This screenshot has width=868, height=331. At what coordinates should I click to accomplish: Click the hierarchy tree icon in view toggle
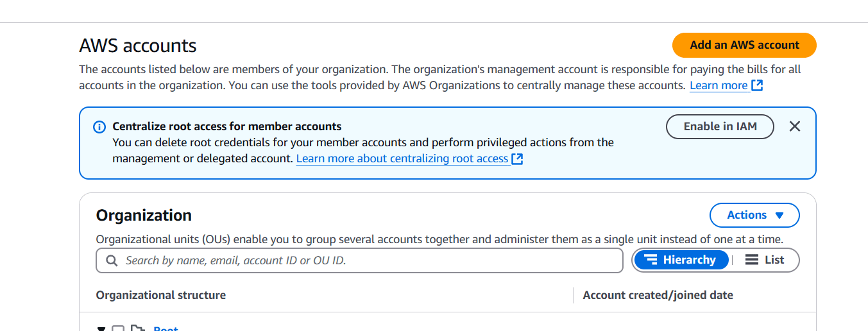point(651,260)
